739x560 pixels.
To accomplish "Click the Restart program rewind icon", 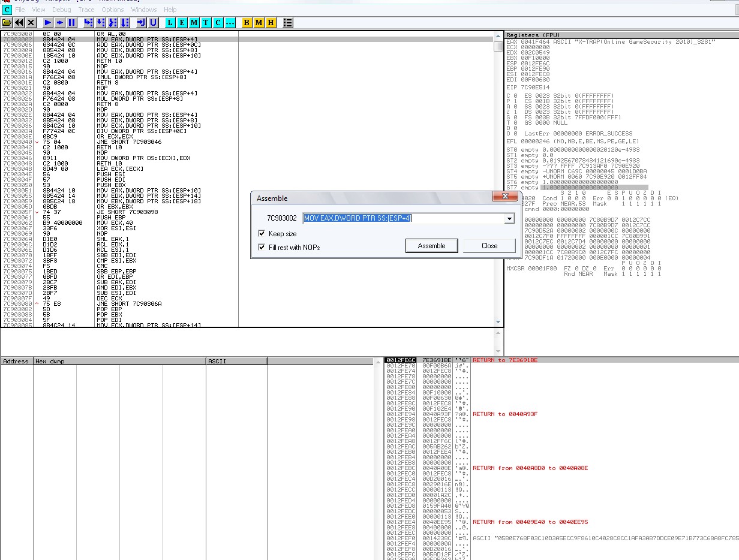I will click(19, 23).
